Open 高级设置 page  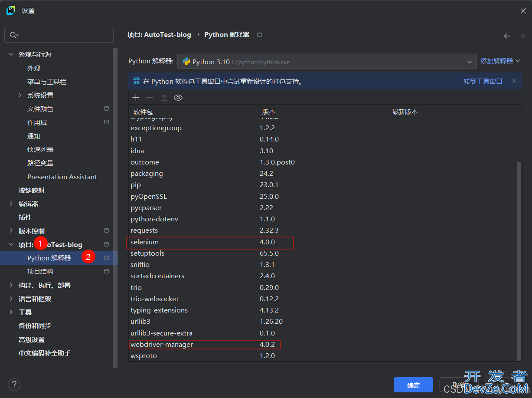[x=32, y=339]
